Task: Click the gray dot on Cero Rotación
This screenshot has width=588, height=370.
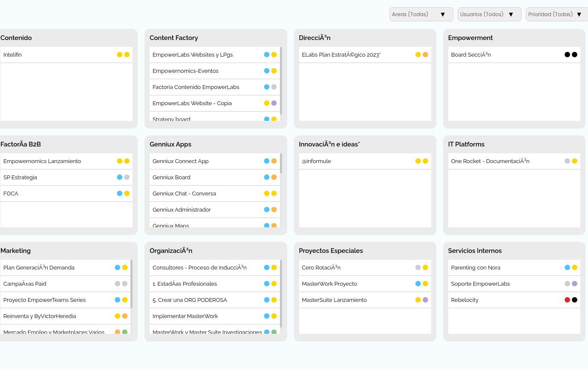Action: pos(418,267)
